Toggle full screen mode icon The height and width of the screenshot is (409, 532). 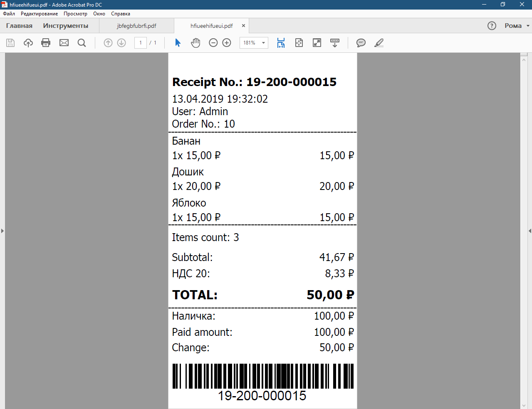point(317,43)
